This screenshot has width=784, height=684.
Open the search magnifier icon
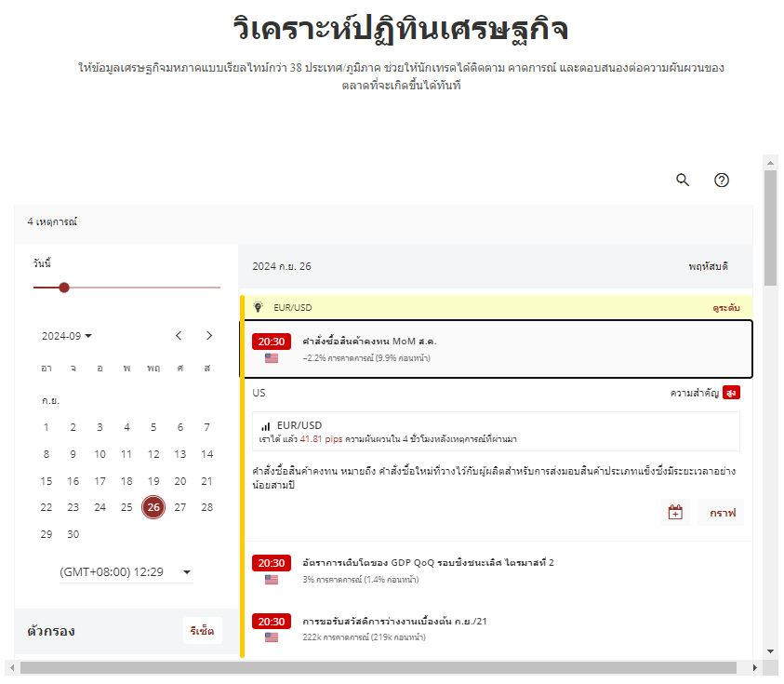pyautogui.click(x=683, y=181)
